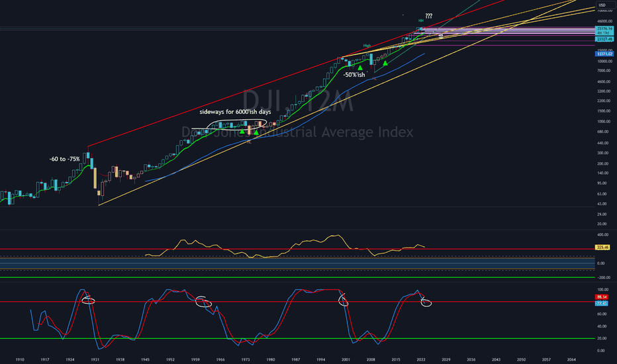Click the 7000.00 price axis tick
Screen dimensions: 617x364
604,71
